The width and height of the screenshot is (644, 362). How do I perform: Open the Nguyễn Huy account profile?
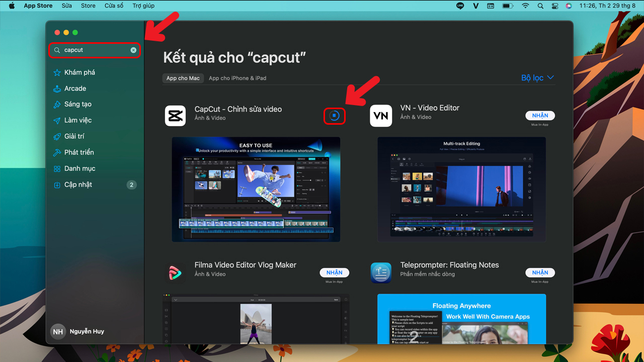coord(77,332)
